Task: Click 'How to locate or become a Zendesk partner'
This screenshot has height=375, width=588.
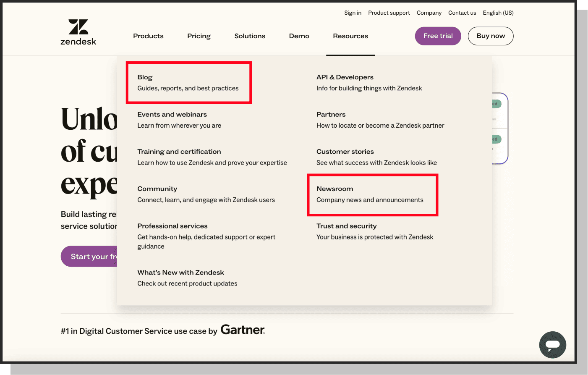Action: [380, 126]
